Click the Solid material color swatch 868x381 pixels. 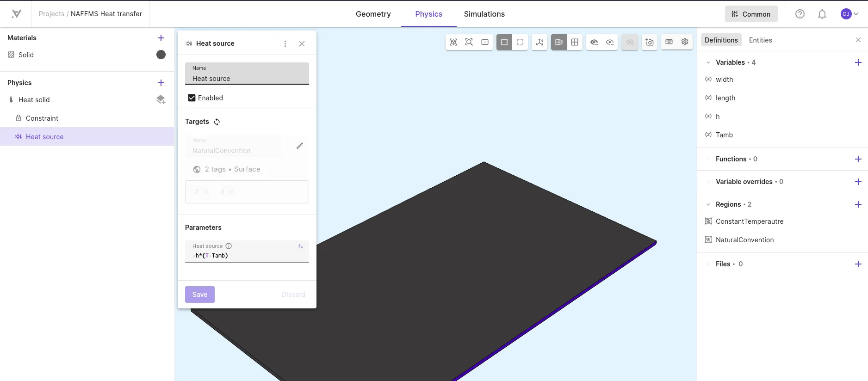coord(161,55)
